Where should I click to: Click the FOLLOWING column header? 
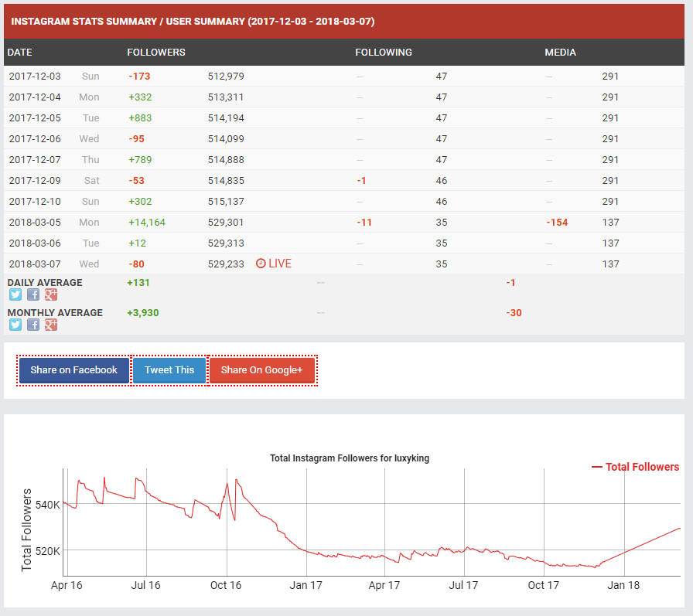[x=384, y=53]
